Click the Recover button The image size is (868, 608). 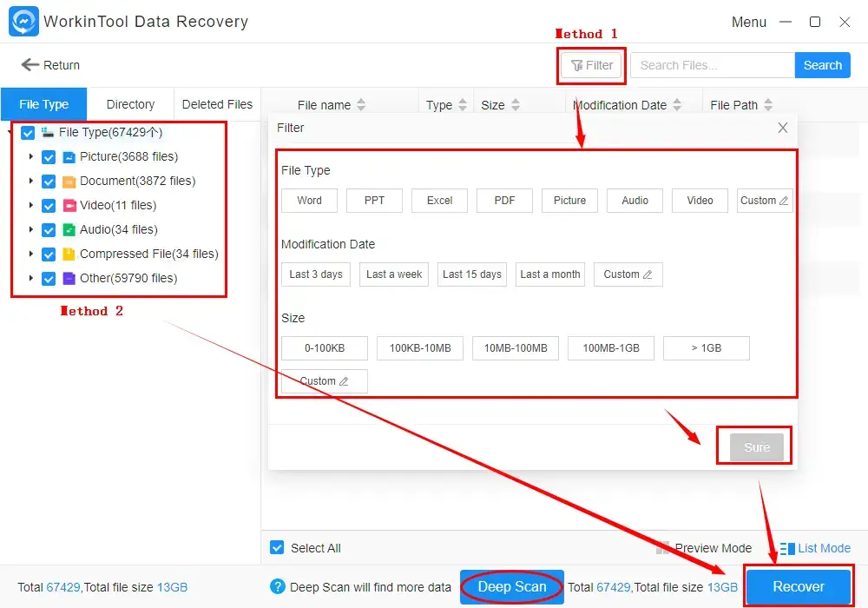click(799, 587)
